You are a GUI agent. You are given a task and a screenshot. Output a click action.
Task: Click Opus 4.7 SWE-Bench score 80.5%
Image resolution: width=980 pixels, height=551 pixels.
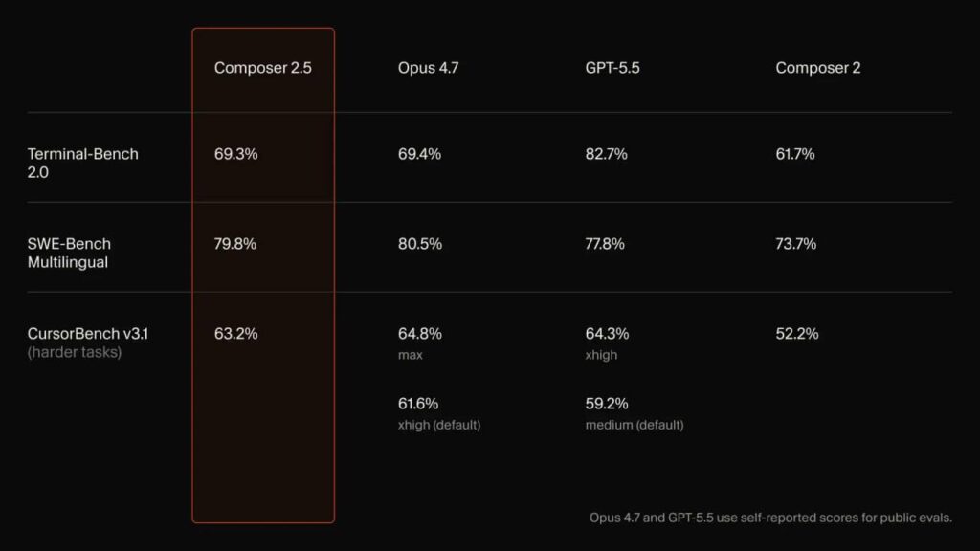point(419,244)
